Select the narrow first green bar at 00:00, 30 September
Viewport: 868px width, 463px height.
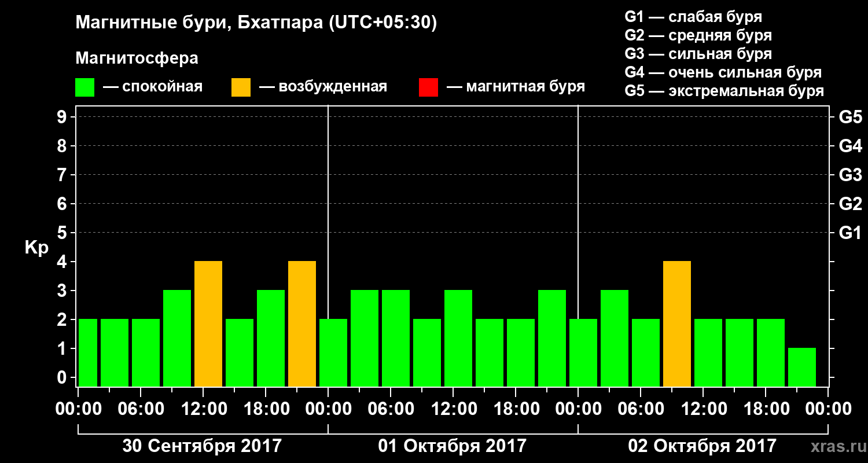click(88, 353)
